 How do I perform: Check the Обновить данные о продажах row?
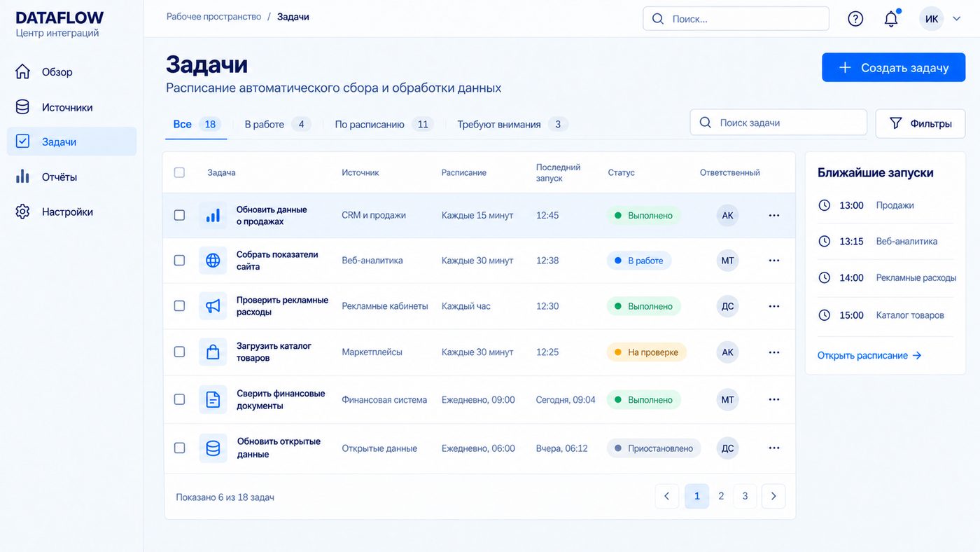(179, 215)
